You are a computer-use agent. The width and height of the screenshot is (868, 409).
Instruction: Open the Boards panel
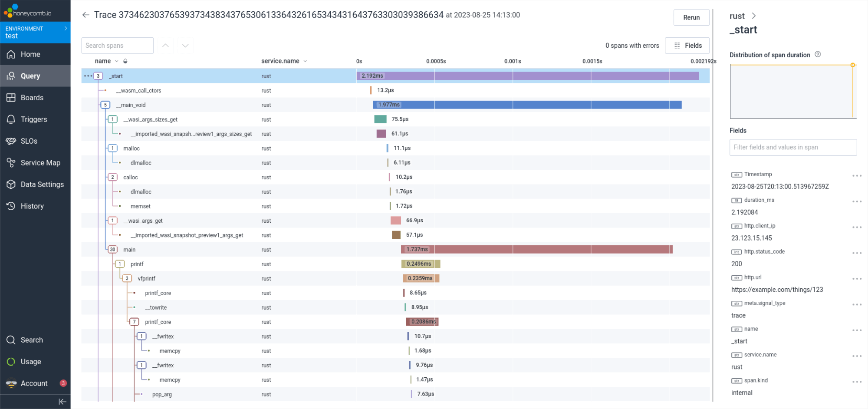(x=32, y=97)
